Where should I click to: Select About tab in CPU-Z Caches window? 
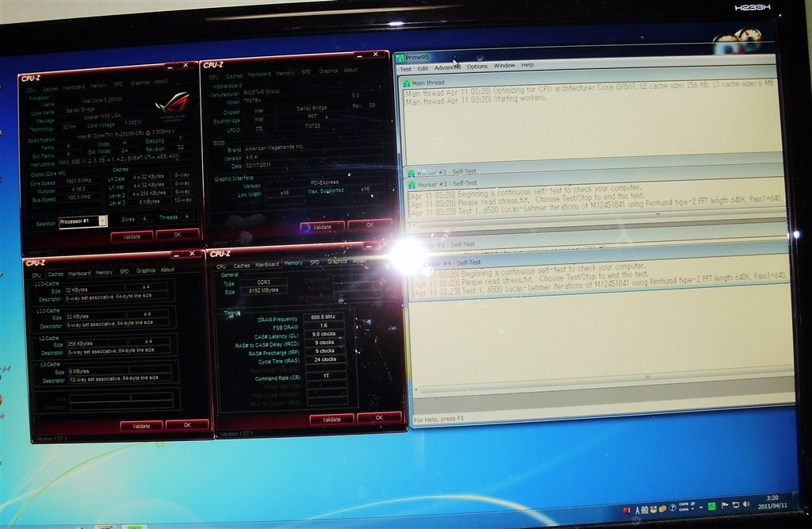(x=167, y=270)
